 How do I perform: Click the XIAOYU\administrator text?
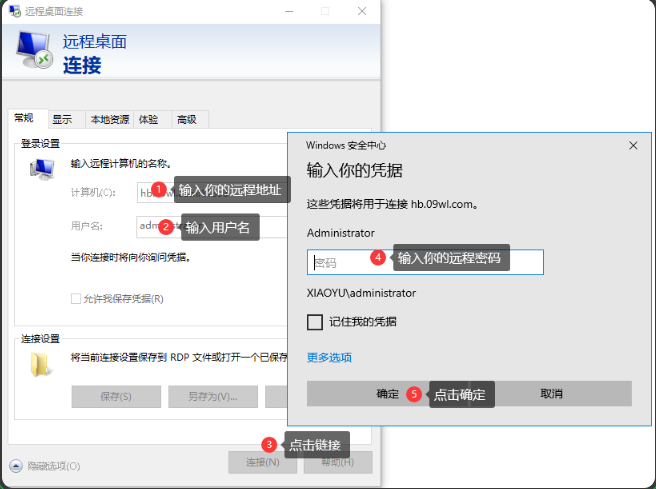361,293
